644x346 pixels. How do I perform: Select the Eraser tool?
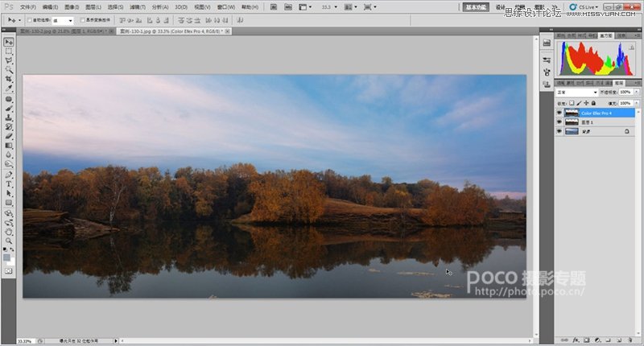(9, 136)
